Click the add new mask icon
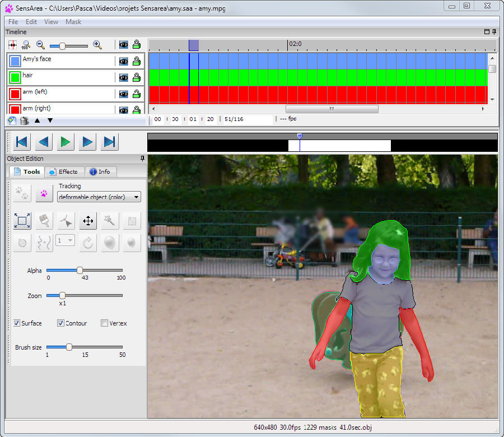Screen dimensions: 504x437 [x=12, y=120]
